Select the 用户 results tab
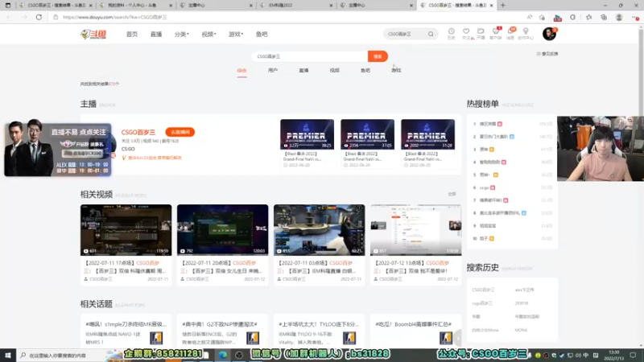This screenshot has height=362, width=644. [273, 71]
